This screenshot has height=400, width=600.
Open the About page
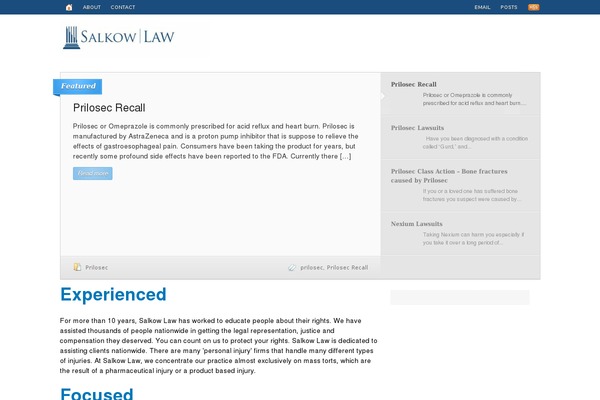pyautogui.click(x=91, y=7)
